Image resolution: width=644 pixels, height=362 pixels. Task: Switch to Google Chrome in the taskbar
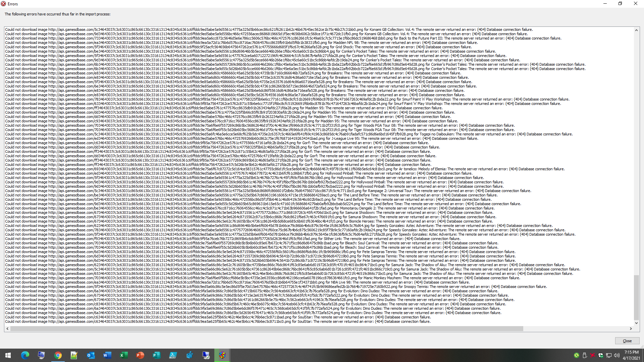[x=58, y=355]
